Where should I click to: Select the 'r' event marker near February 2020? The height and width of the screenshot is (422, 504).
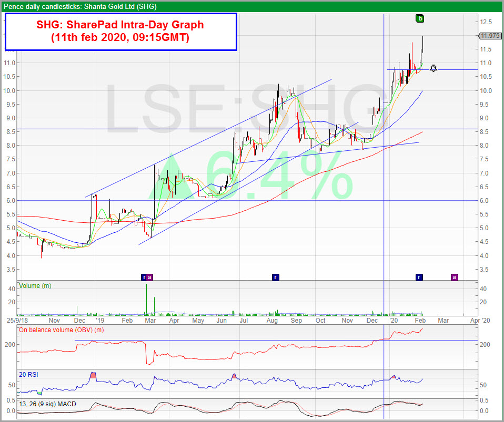point(419,276)
